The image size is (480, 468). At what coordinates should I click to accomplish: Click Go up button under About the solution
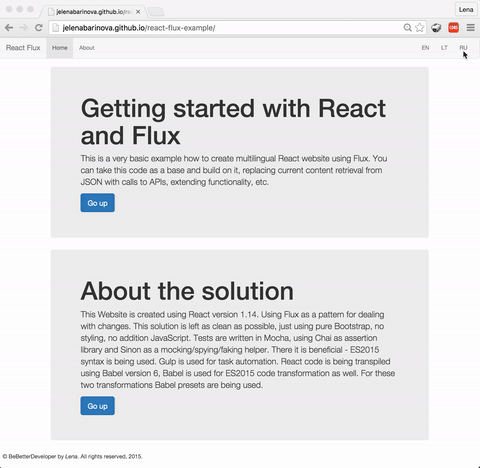pos(98,406)
